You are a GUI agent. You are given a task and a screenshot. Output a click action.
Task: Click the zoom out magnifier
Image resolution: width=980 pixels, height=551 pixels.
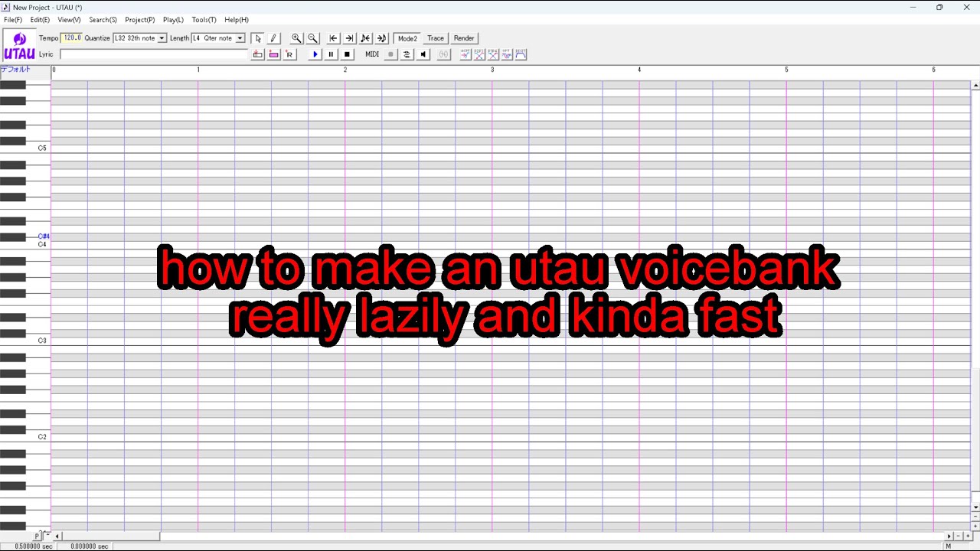pyautogui.click(x=312, y=38)
